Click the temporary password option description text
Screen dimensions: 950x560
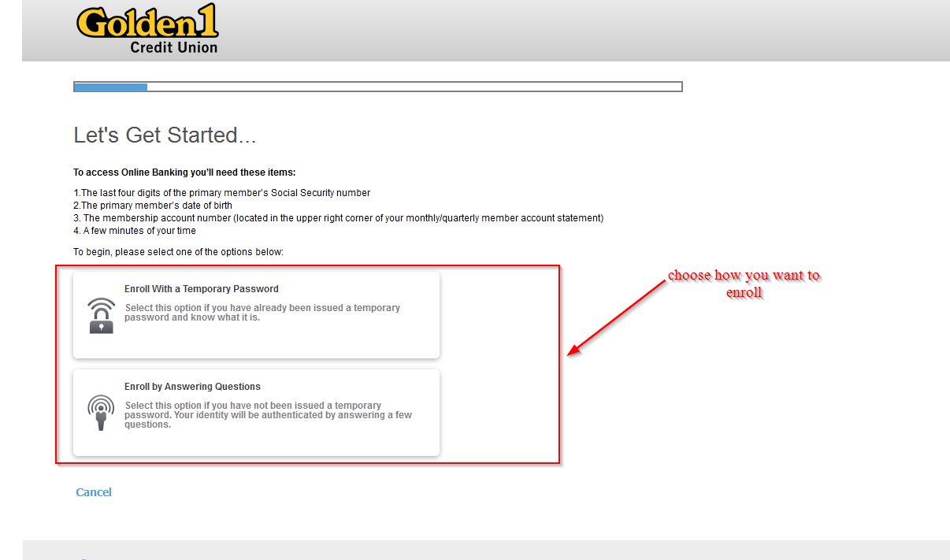click(x=262, y=313)
